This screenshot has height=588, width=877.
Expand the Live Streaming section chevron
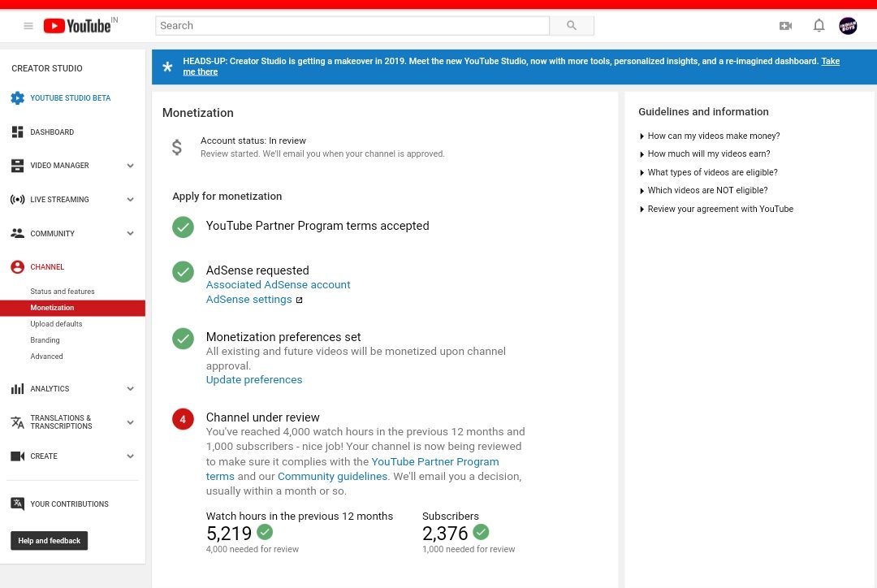(x=130, y=199)
